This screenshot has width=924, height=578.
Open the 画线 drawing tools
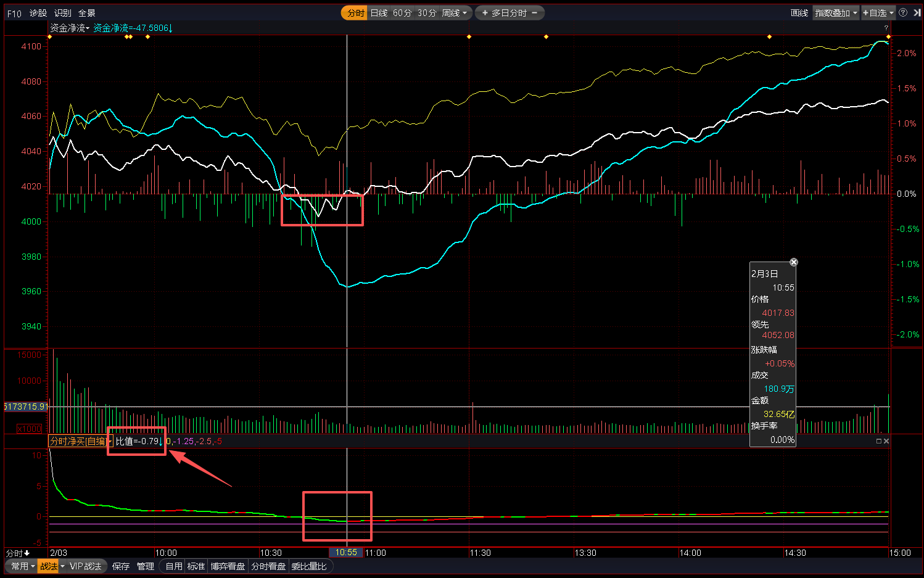[799, 13]
